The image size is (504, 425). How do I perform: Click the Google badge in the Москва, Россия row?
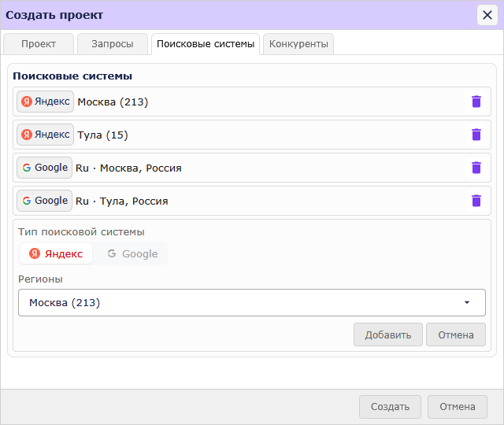point(44,168)
